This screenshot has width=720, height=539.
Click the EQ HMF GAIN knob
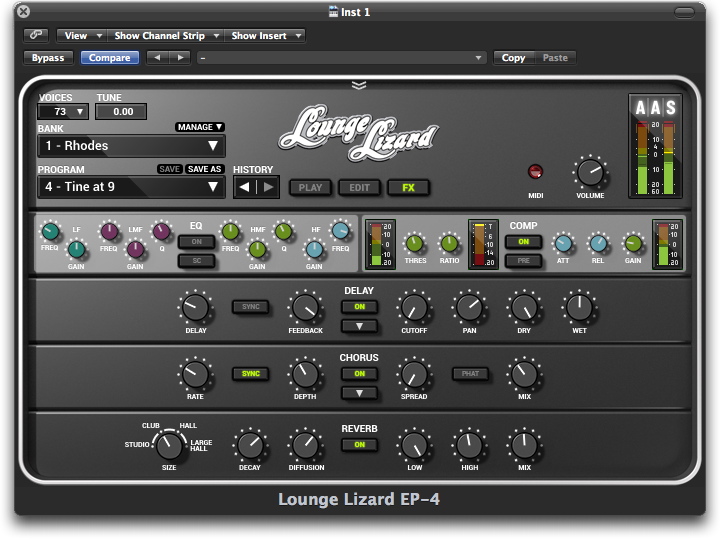257,249
